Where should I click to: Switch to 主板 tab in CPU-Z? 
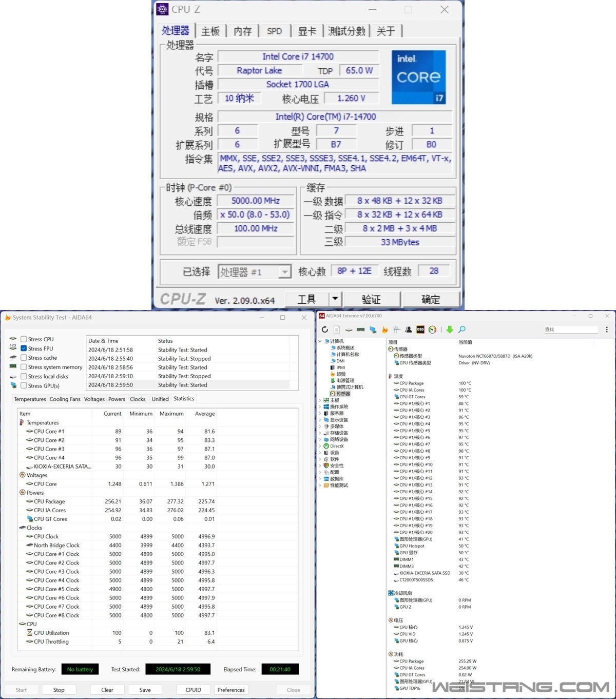tap(210, 31)
